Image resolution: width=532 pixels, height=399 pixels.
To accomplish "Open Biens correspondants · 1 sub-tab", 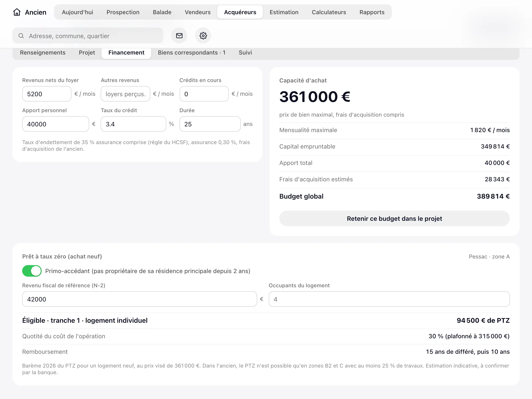I will (x=192, y=53).
